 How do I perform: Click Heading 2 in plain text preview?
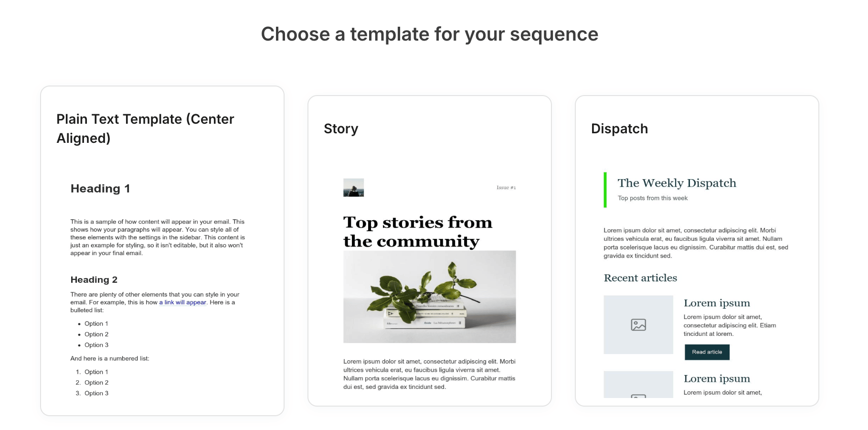pos(94,280)
